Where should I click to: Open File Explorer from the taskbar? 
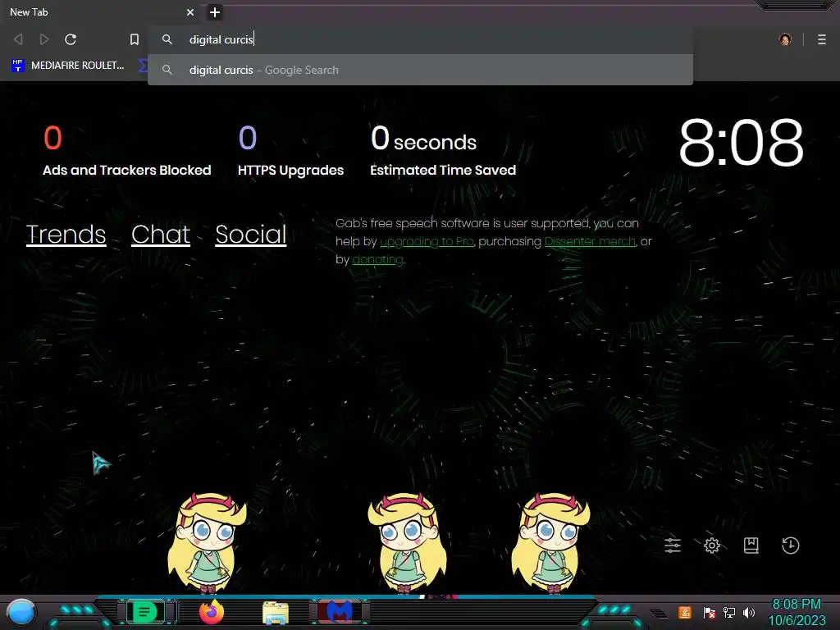(x=276, y=612)
